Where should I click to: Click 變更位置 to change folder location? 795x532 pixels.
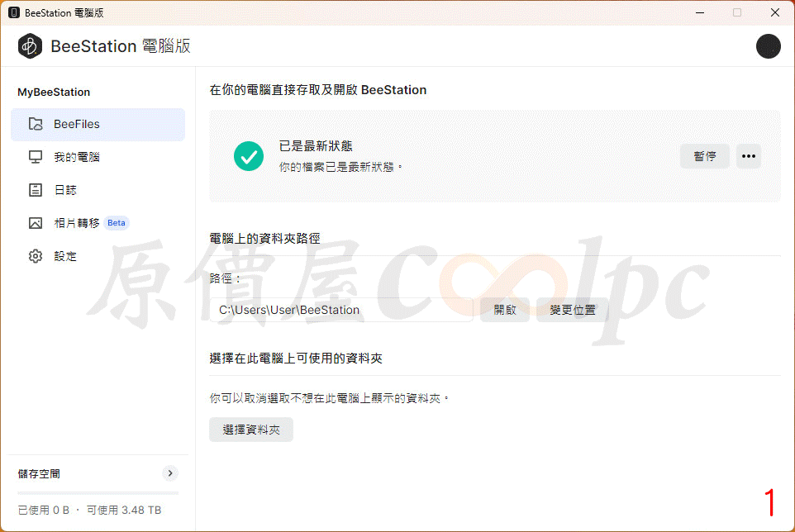click(x=573, y=310)
